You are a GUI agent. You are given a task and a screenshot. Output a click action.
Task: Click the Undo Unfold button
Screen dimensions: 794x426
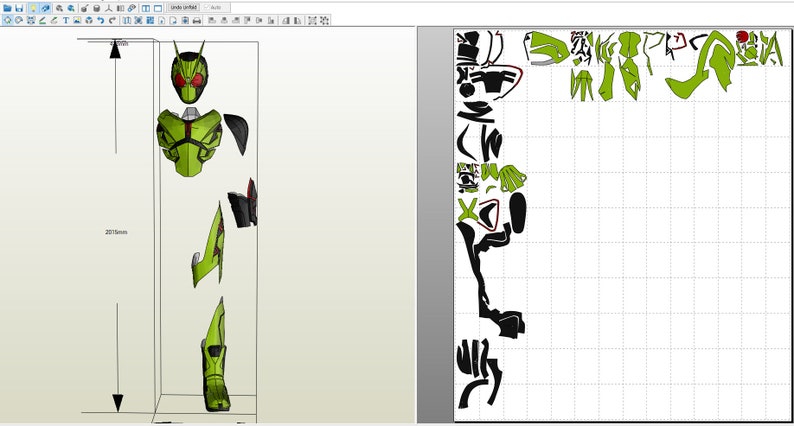tap(184, 8)
